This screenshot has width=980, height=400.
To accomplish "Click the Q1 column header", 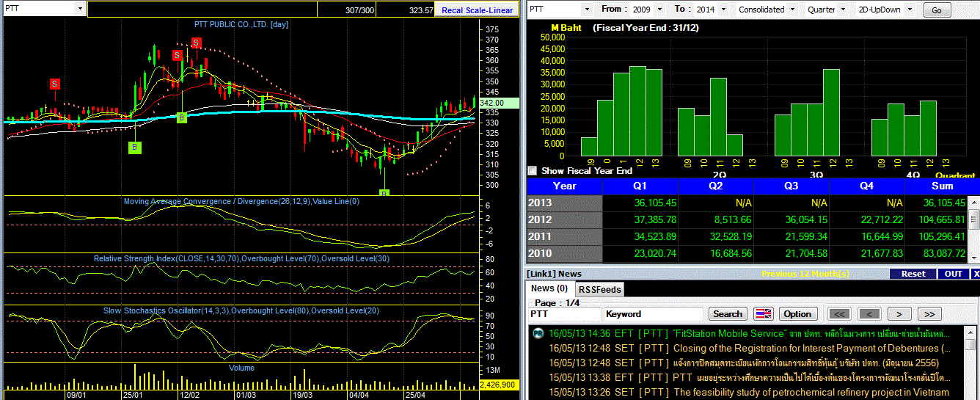I will 640,186.
